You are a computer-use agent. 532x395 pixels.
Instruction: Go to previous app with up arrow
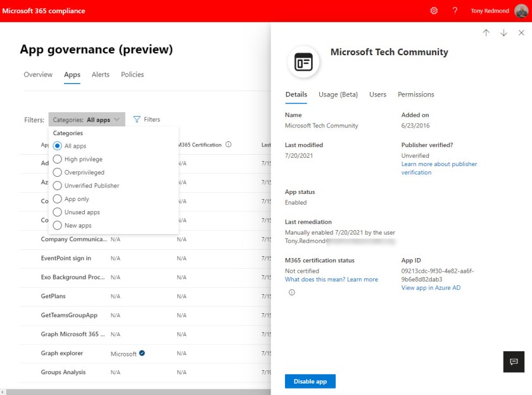(486, 32)
